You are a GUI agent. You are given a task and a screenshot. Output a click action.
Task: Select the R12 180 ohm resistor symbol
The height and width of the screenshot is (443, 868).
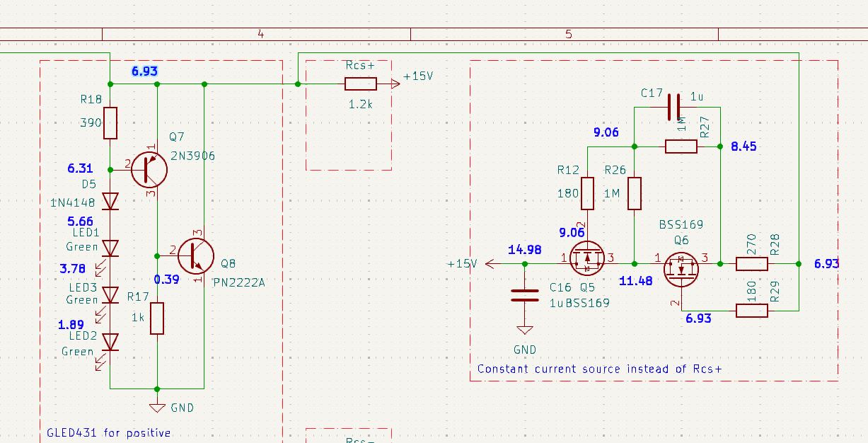(587, 193)
